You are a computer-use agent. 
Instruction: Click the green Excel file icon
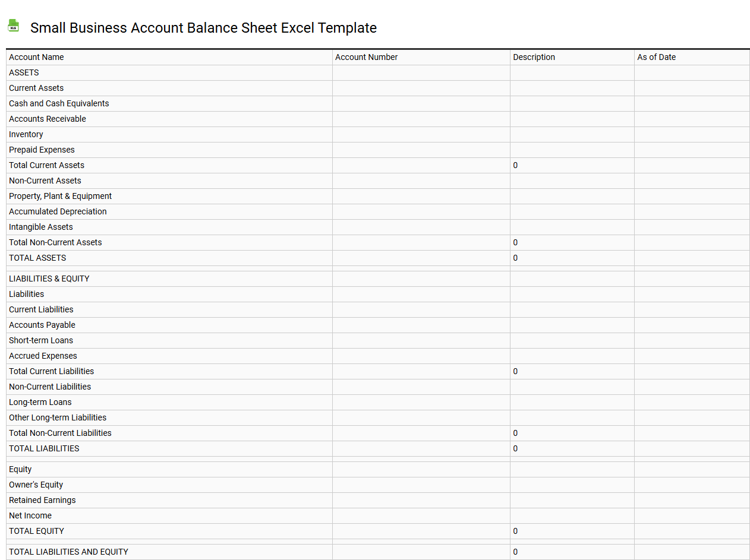tap(13, 26)
